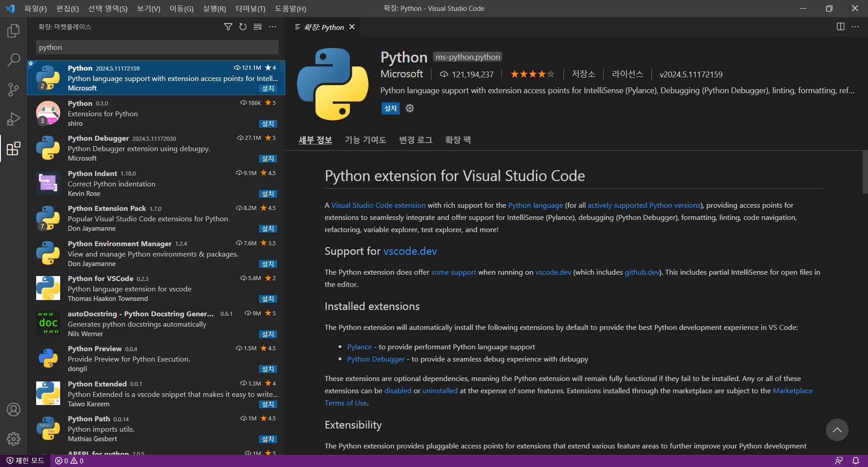Install the Python Debugger extension
Screen dimensions: 868x467
coord(268,159)
